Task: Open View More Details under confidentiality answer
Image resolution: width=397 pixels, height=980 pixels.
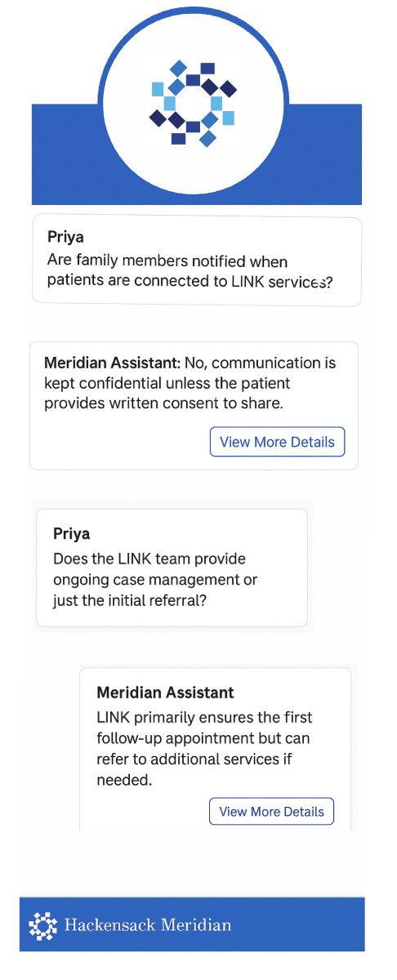Action: [x=277, y=442]
